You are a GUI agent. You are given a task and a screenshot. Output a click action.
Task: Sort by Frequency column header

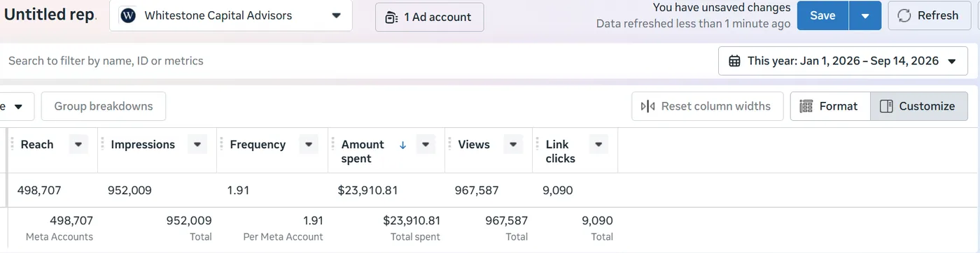click(x=258, y=145)
